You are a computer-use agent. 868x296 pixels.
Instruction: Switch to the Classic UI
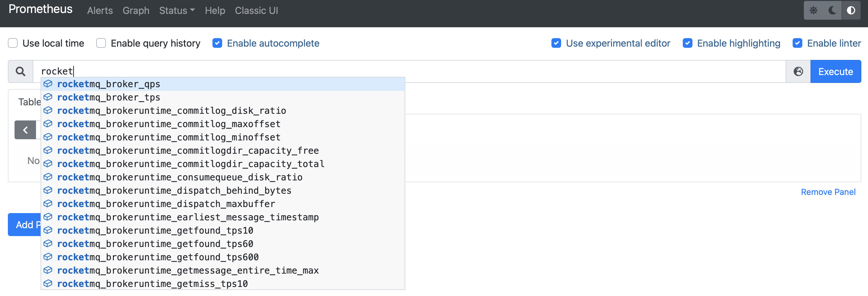pos(256,11)
